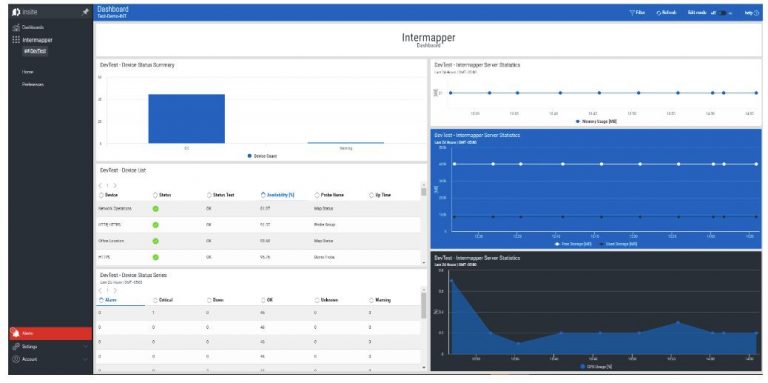Click the sort icon beside the Unknown column
Image resolution: width=768 pixels, height=383 pixels.
pyautogui.click(x=317, y=300)
